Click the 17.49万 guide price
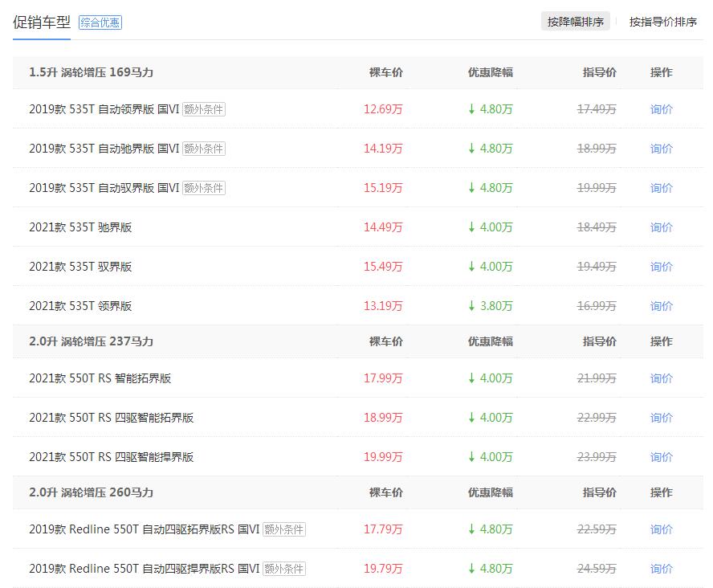Viewport: 713px width, 588px height. click(x=597, y=109)
